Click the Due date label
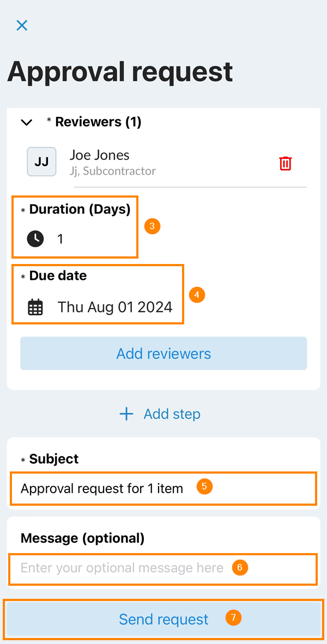327x644 pixels. (58, 276)
